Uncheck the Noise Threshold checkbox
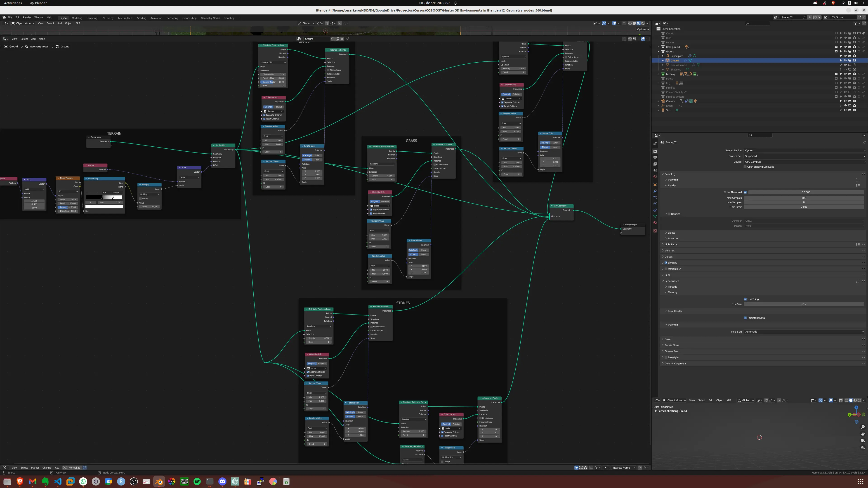The width and height of the screenshot is (868, 488). tap(745, 192)
